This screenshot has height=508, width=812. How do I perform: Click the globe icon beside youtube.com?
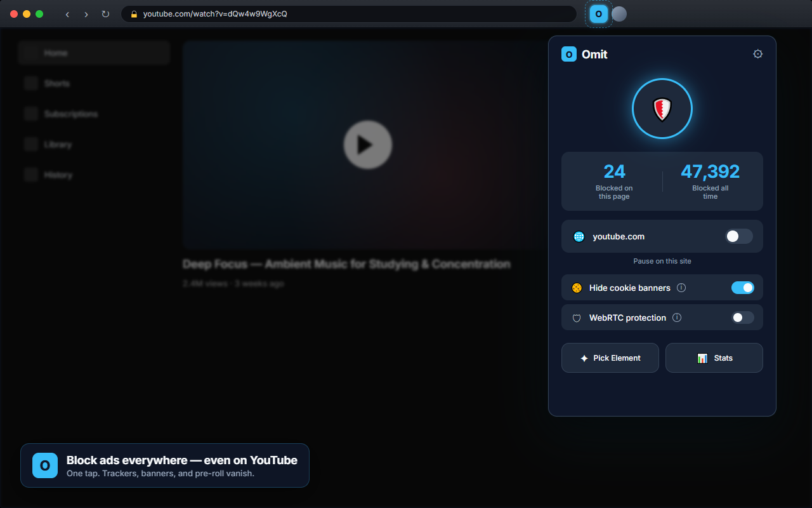(579, 237)
